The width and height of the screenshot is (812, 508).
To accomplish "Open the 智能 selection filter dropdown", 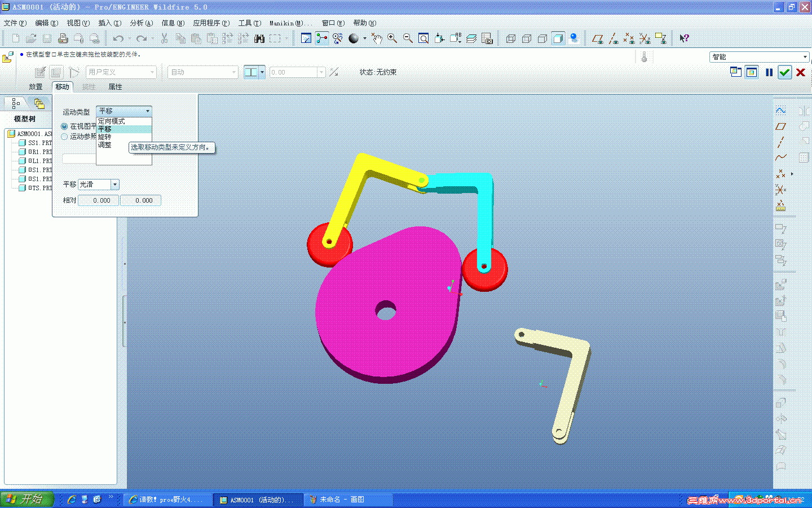I will [x=759, y=57].
